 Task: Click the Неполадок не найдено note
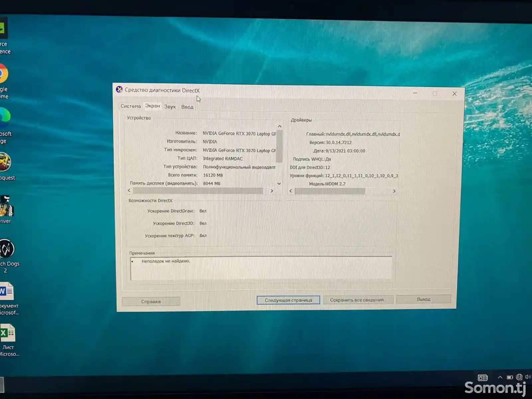(166, 261)
